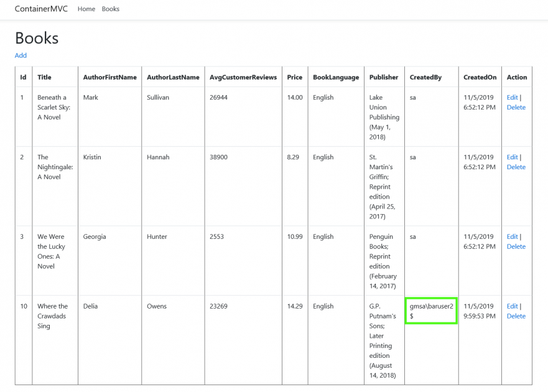This screenshot has height=392, width=548.
Task: Delete We Were the Lucky Ones
Action: (516, 246)
